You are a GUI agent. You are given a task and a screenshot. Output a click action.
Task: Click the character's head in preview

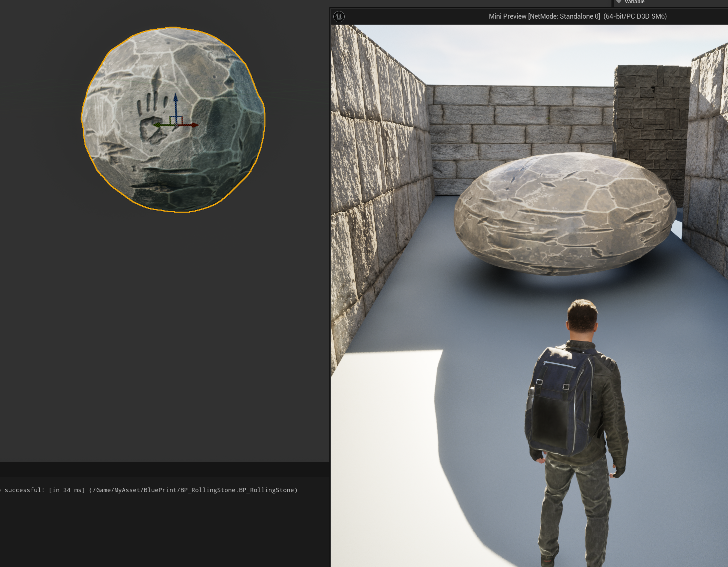click(x=582, y=316)
